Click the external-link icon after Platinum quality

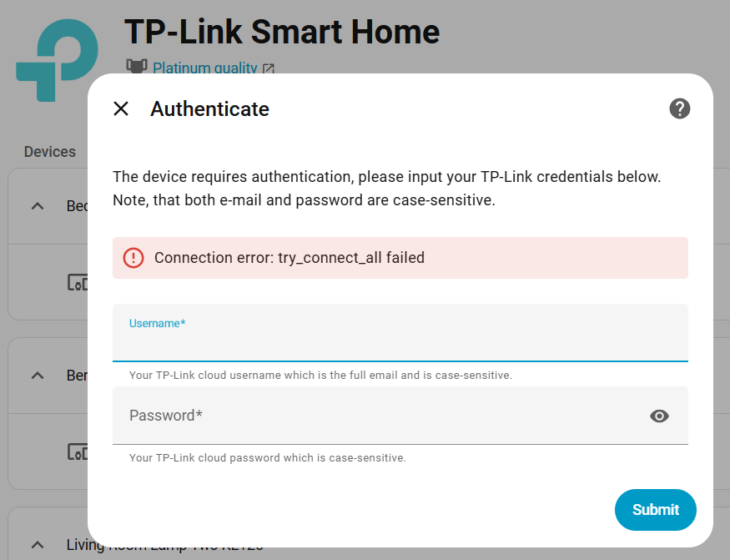pyautogui.click(x=269, y=68)
